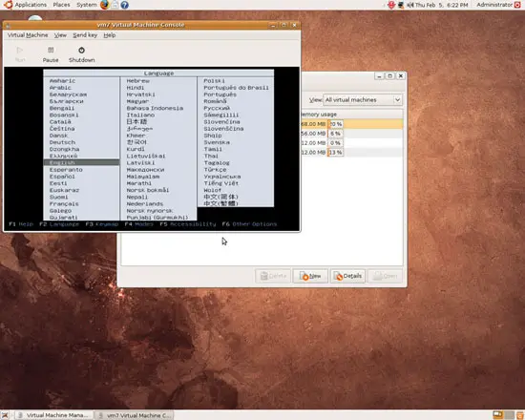Click the New virtual machine button
Image resolution: width=525 pixels, height=420 pixels.
[x=310, y=276]
